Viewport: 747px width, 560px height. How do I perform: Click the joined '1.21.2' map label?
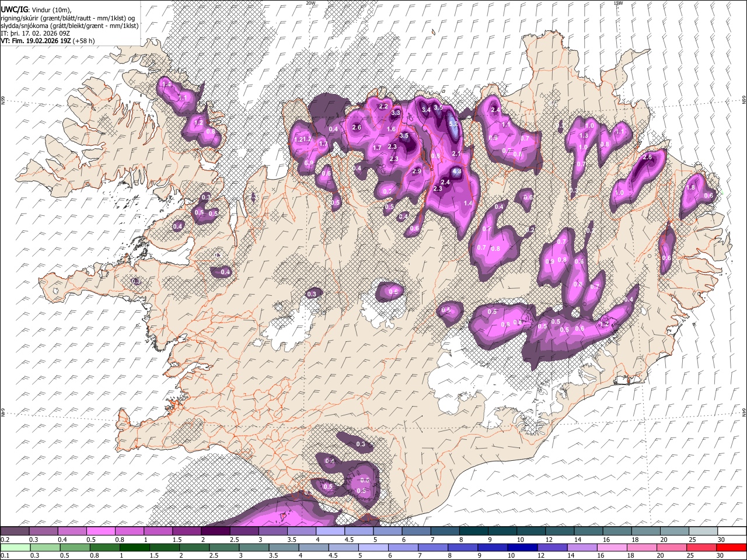click(302, 140)
